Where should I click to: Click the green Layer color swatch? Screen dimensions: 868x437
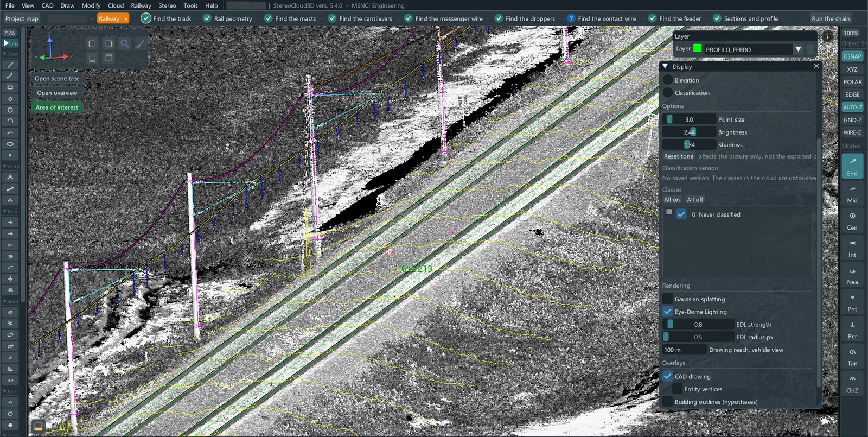[x=697, y=48]
